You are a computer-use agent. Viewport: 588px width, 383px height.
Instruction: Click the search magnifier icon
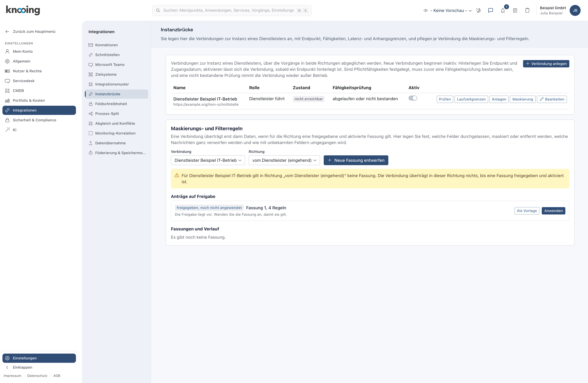tap(158, 10)
